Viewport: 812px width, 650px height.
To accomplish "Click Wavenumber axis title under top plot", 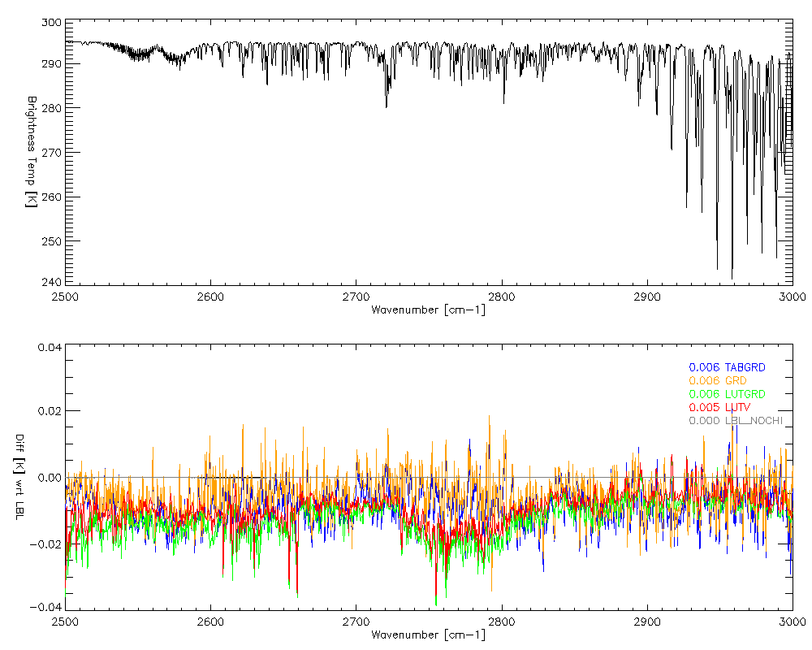I will coord(428,310).
